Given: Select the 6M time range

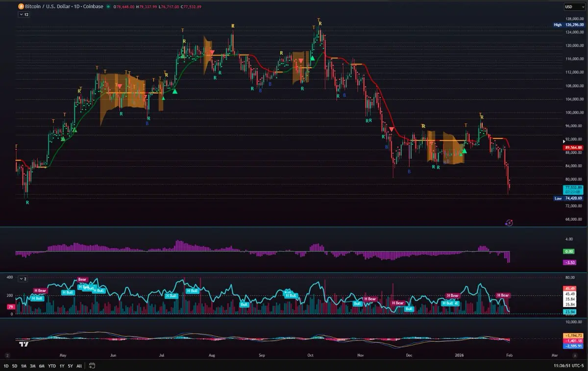Looking at the screenshot, I should [42, 366].
